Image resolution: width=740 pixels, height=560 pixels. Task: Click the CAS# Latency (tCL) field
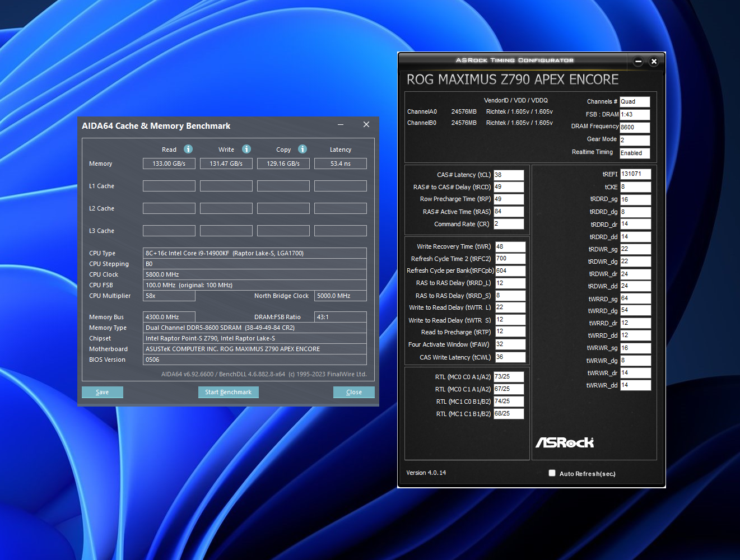[x=509, y=175]
